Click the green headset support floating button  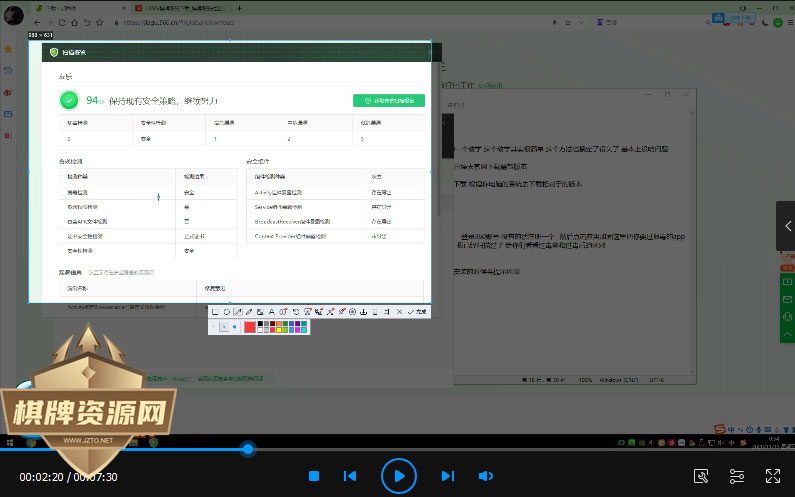(x=787, y=316)
